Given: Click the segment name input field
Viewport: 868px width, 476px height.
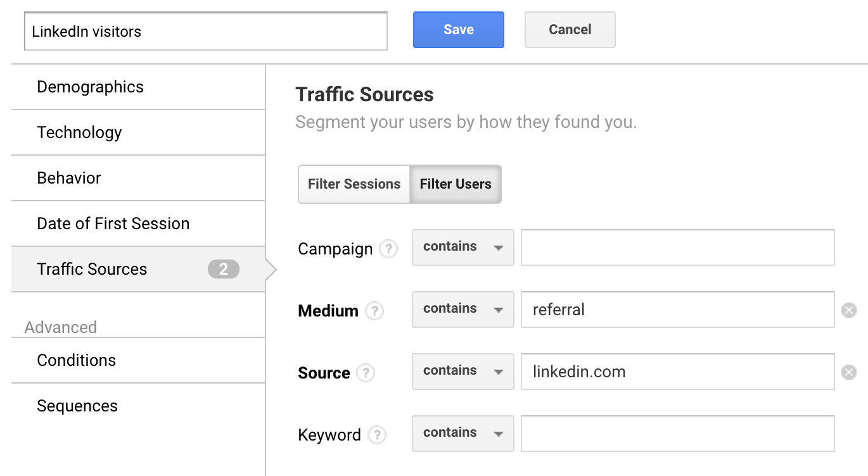Looking at the screenshot, I should pyautogui.click(x=205, y=31).
